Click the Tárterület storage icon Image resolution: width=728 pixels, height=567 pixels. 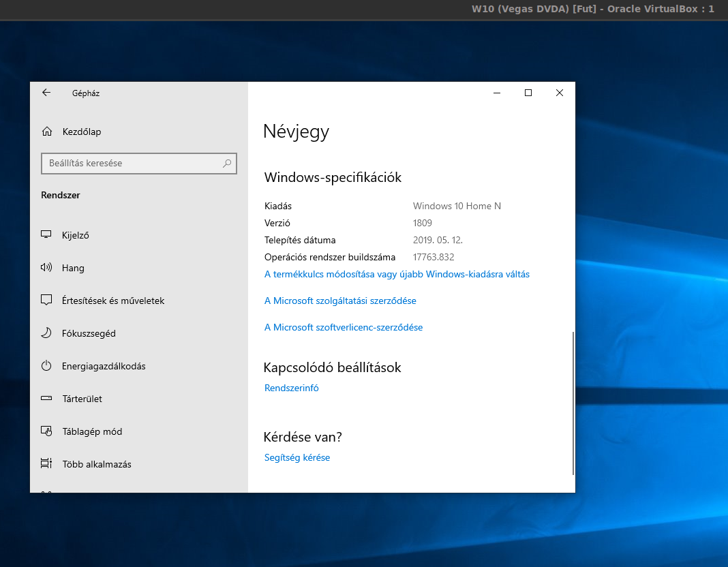point(46,399)
